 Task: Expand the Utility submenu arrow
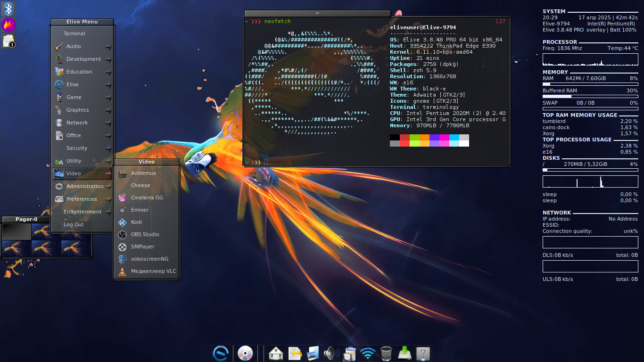click(108, 161)
